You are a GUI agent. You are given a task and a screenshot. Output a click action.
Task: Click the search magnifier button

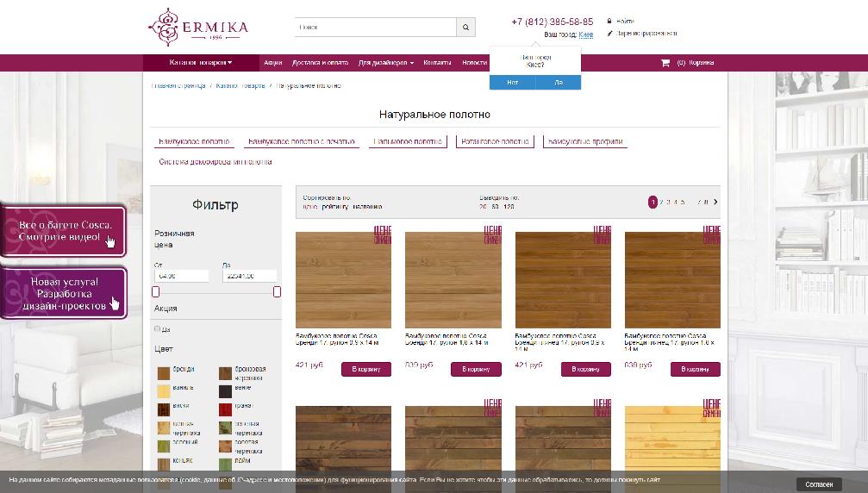[x=465, y=27]
